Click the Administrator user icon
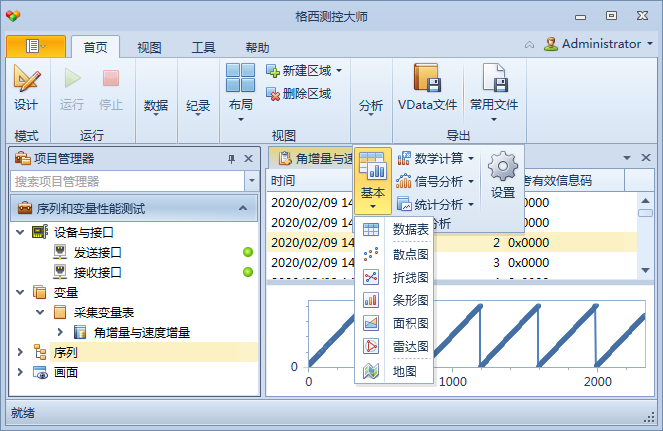This screenshot has height=431, width=663. pos(551,44)
